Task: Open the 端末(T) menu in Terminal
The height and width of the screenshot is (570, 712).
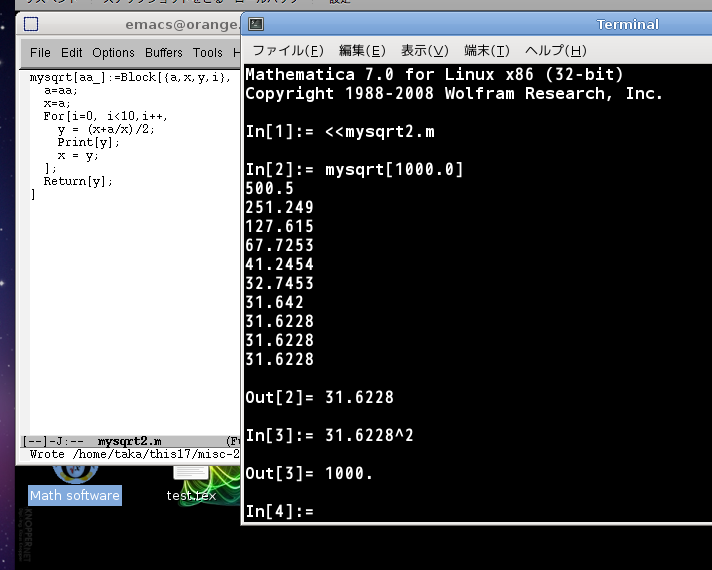Action: tap(487, 50)
